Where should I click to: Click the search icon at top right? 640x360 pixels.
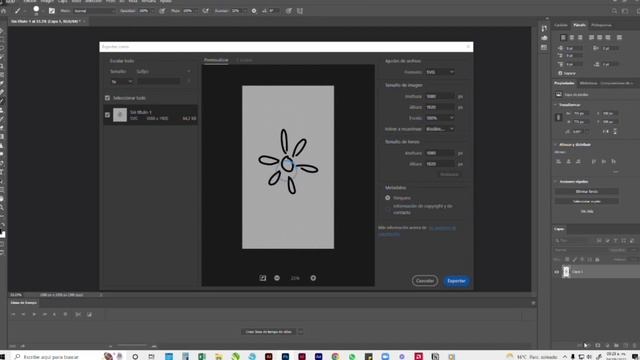pyautogui.click(x=614, y=11)
